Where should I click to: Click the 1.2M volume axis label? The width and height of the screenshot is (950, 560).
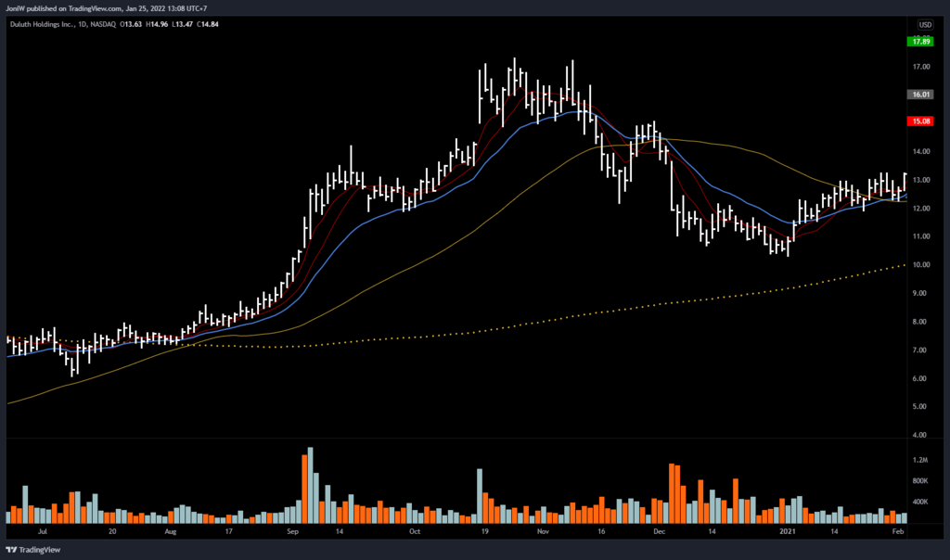click(x=920, y=460)
